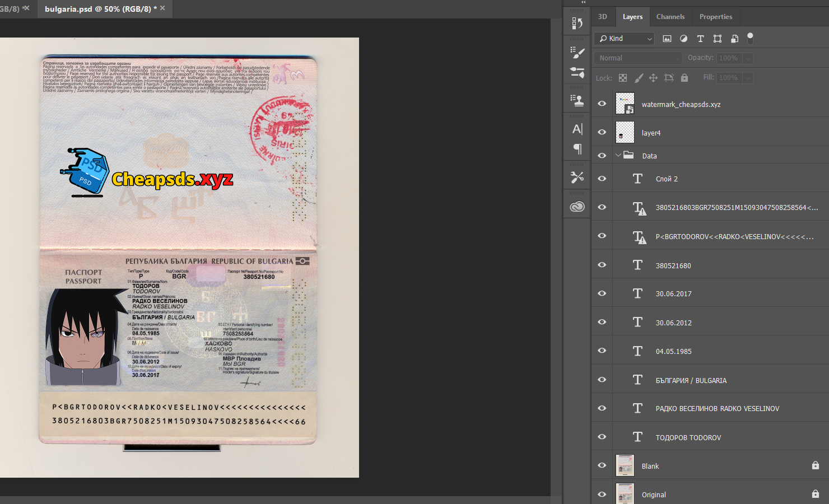The image size is (829, 504).
Task: Open the Normal blend mode dropdown
Action: click(638, 58)
